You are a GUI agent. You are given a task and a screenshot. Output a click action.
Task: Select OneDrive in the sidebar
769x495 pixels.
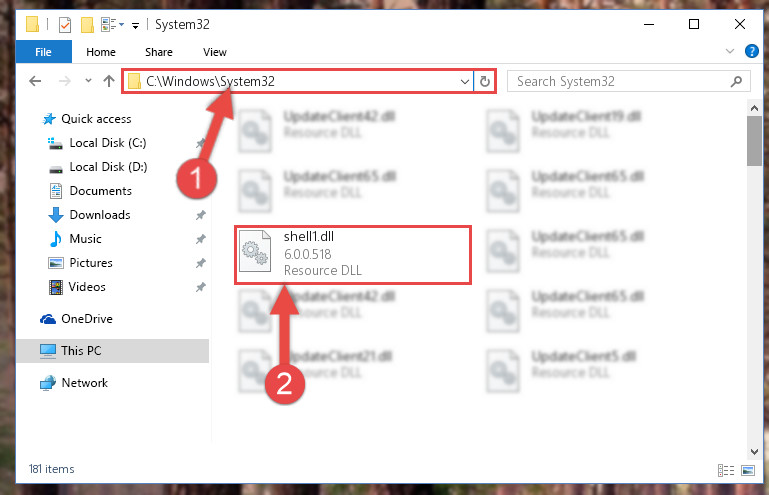click(x=87, y=319)
